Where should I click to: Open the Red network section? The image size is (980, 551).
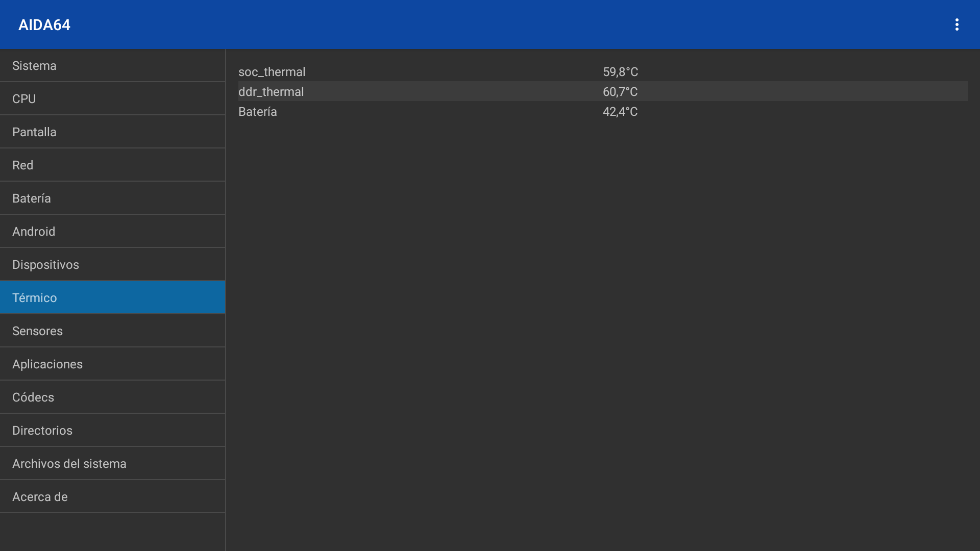(x=112, y=165)
